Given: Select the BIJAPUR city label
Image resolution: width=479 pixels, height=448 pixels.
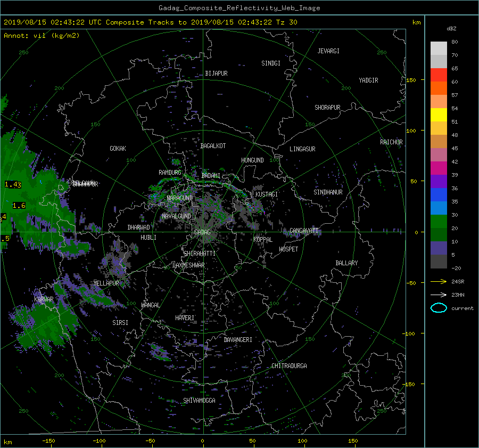Looking at the screenshot, I should point(216,74).
